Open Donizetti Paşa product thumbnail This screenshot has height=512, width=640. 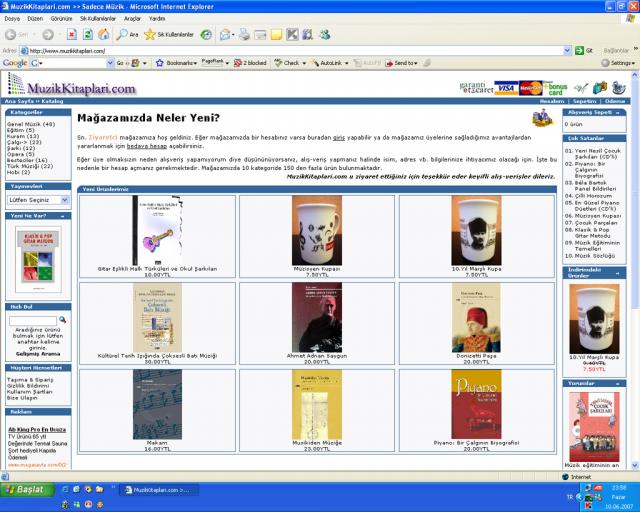pos(476,318)
